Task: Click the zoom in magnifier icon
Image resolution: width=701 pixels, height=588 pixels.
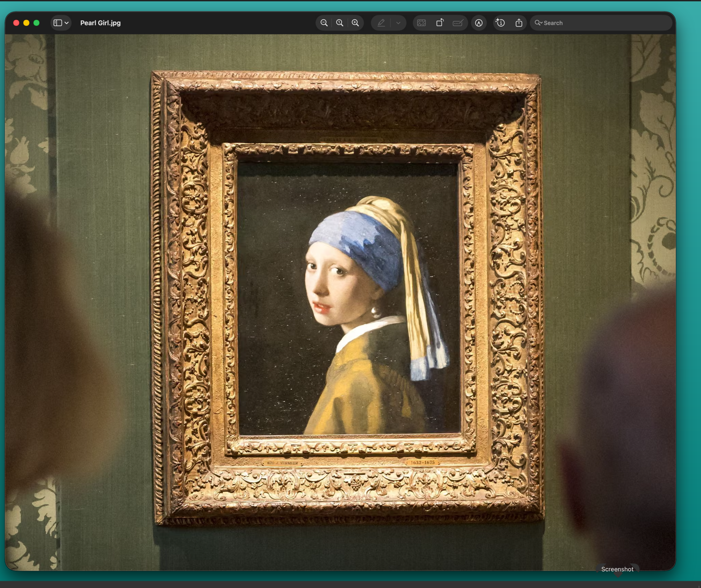Action: point(355,23)
